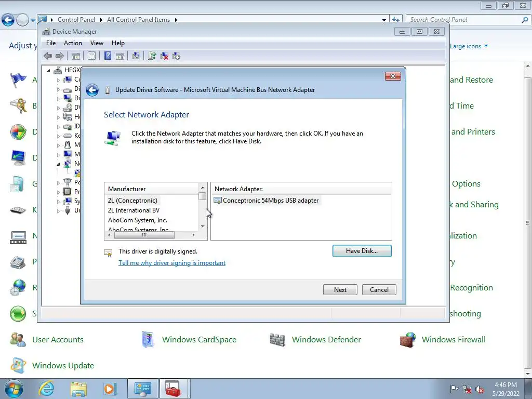Expand breadcrumb arrow after All Control Panel Items
532x399 pixels.
(x=176, y=20)
